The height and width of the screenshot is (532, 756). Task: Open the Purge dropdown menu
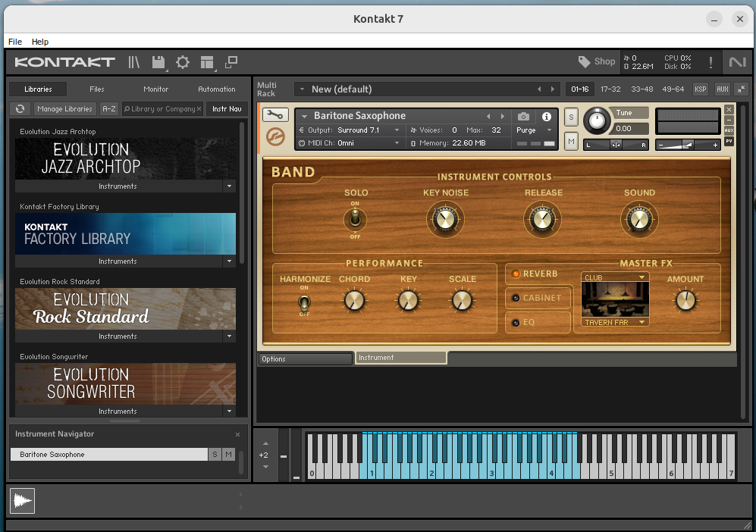click(535, 130)
